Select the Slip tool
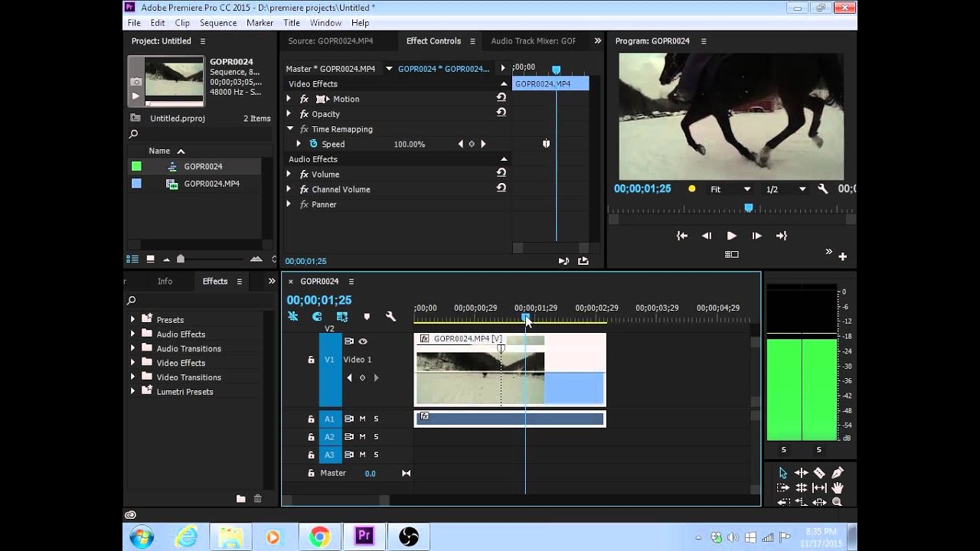Screen dimensions: 980x551 819,487
